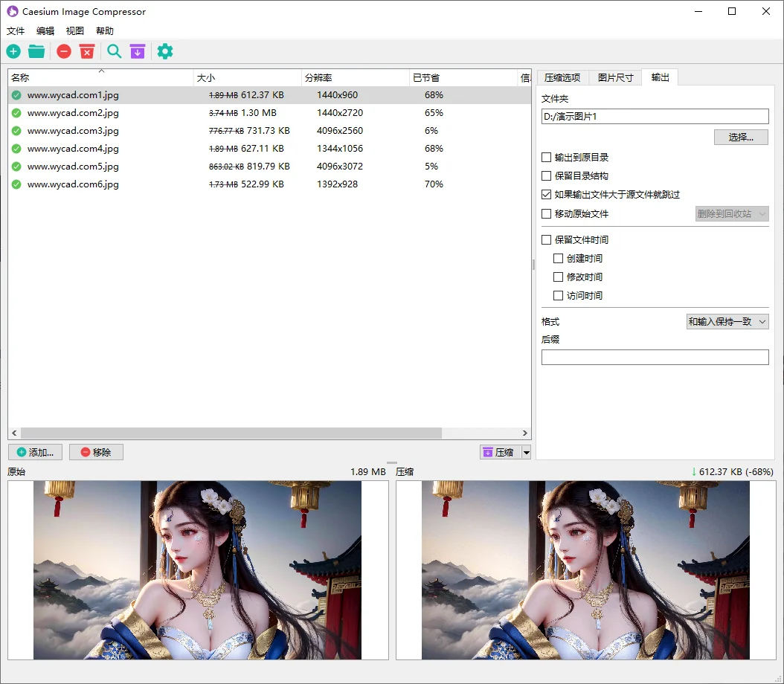This screenshot has height=684, width=784.
Task: Open a folder using the folder toolbar icon
Action: (x=36, y=51)
